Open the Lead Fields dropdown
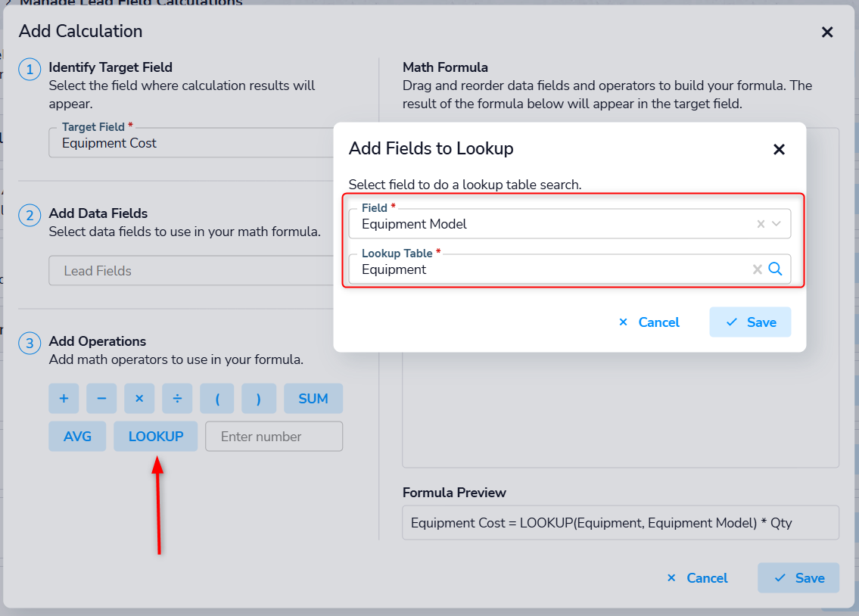Screen dimensions: 859x616 (x=189, y=271)
